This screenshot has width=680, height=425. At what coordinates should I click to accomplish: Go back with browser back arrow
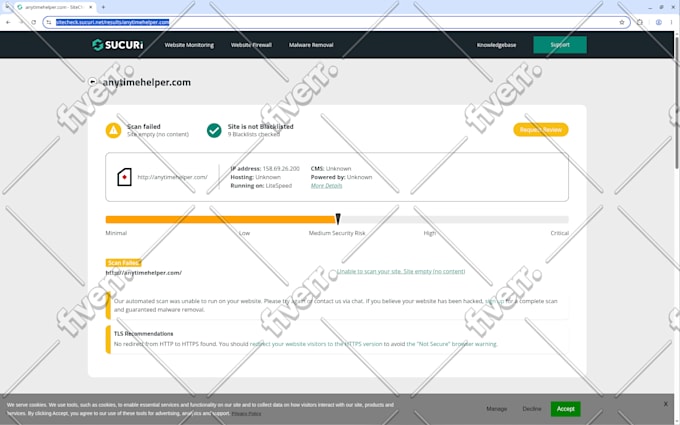(x=8, y=22)
